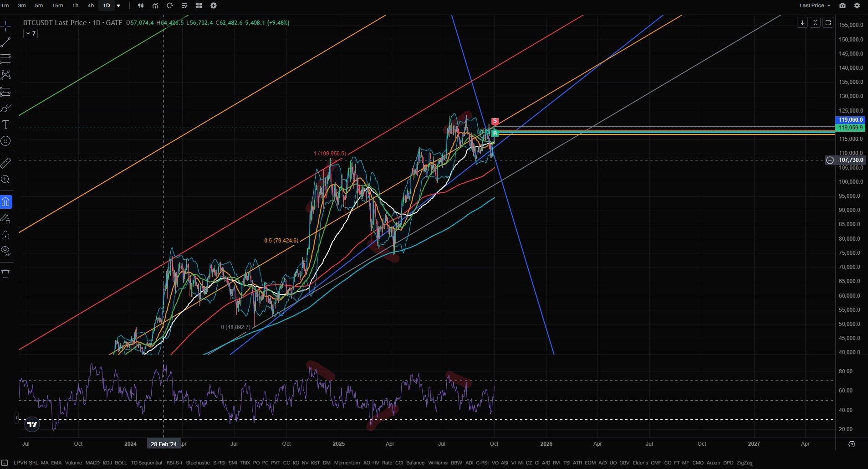Add the Aroon indicator
The image size is (868, 469).
[713, 463]
